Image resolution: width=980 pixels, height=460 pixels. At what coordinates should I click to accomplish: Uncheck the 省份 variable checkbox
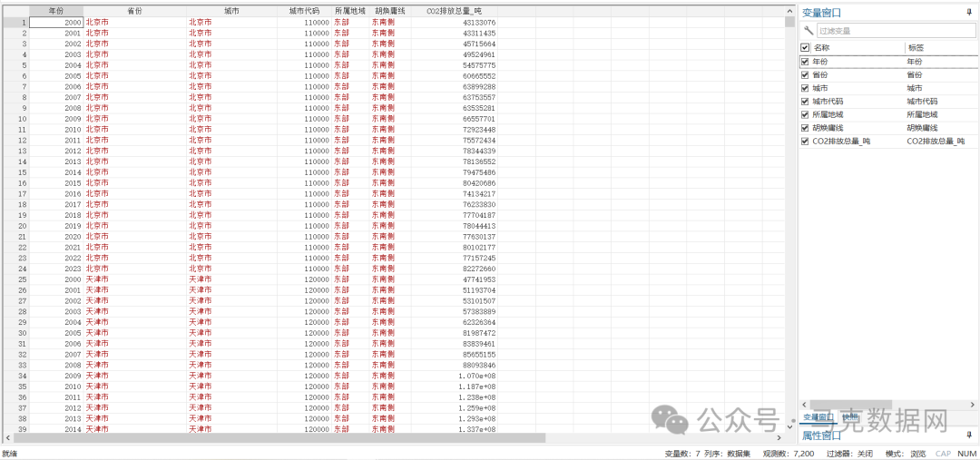[805, 75]
